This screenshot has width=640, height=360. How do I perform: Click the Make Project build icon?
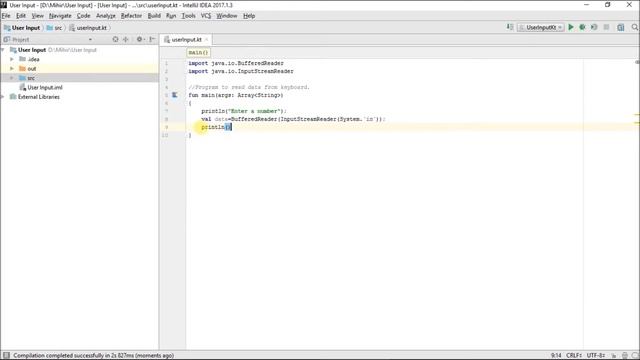(510, 27)
